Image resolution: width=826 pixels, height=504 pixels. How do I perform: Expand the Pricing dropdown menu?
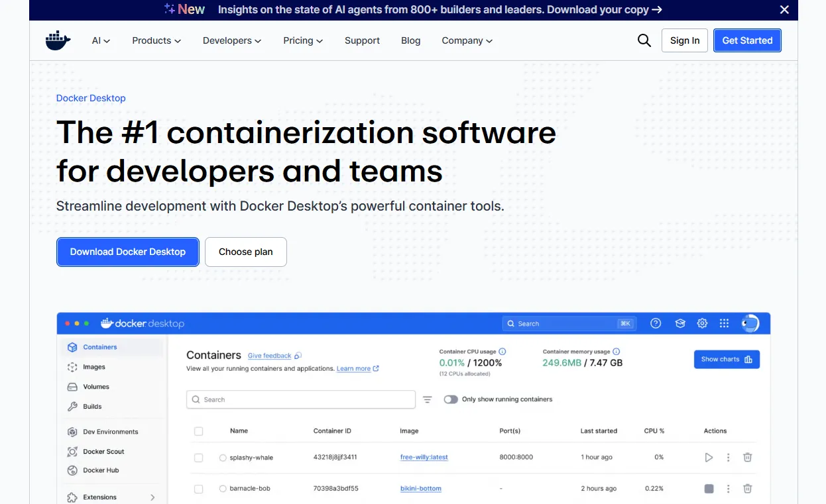pos(303,40)
